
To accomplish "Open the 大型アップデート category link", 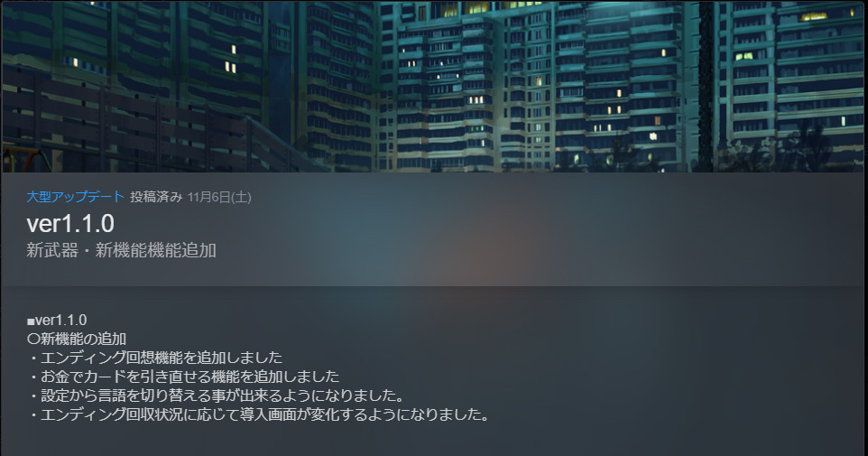I will pyautogui.click(x=76, y=197).
